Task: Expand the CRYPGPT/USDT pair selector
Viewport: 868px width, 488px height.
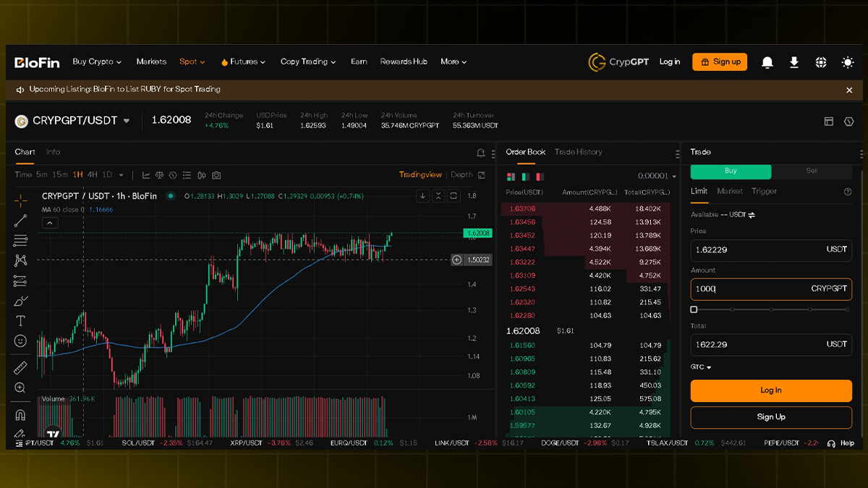Action: [x=127, y=121]
